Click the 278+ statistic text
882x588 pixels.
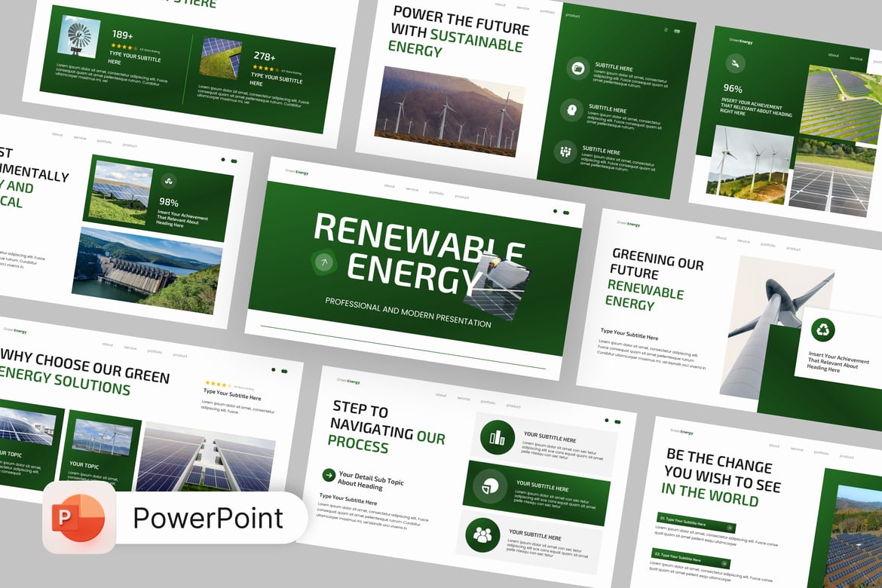point(265,57)
